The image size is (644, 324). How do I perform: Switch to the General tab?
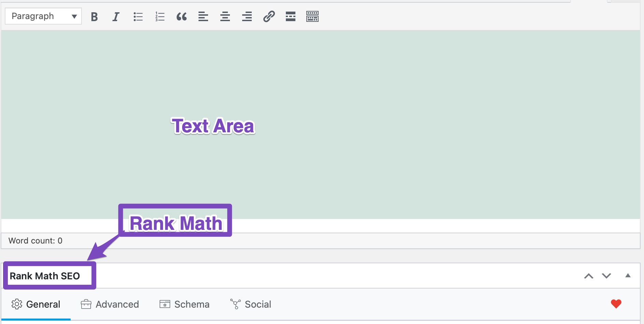click(36, 304)
